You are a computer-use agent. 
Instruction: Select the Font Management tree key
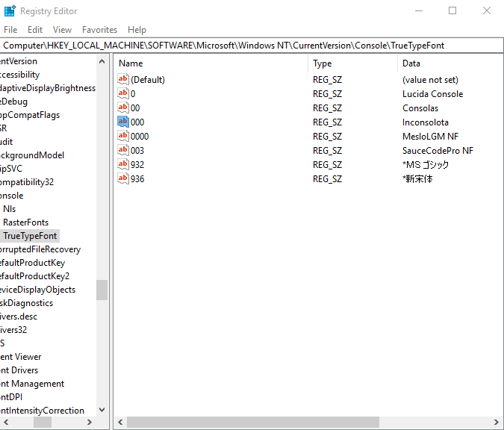click(32, 384)
